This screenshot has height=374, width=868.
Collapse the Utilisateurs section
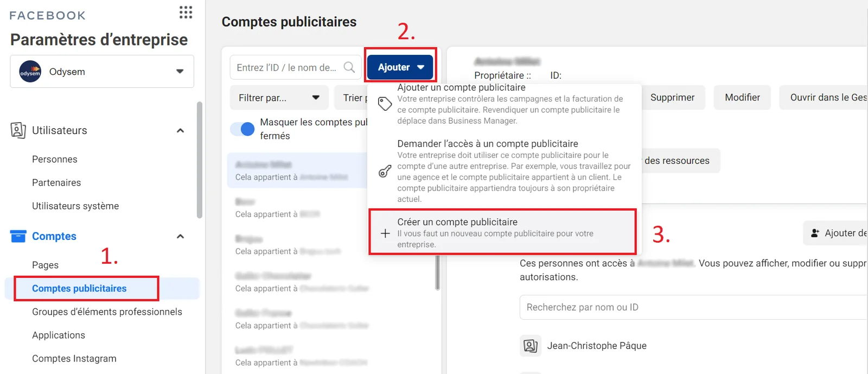tap(181, 131)
